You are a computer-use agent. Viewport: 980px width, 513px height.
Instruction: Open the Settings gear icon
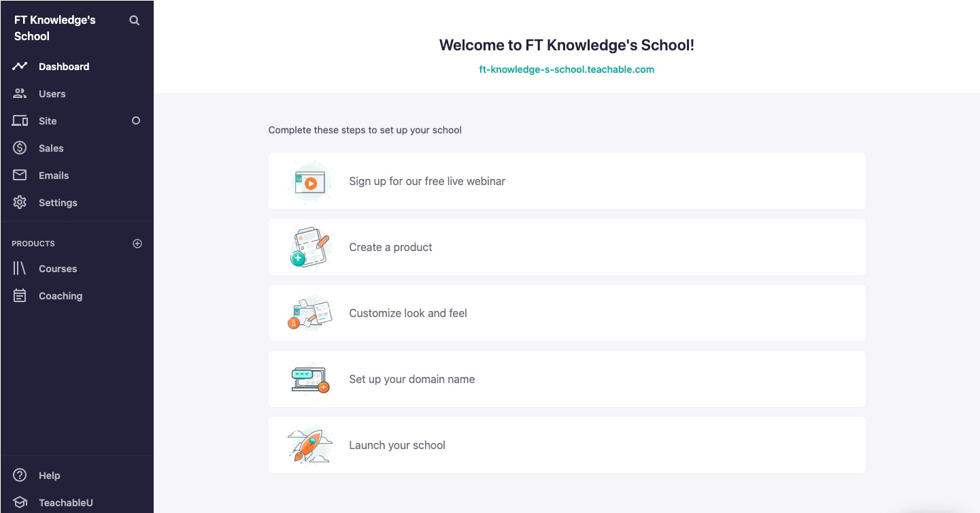pyautogui.click(x=19, y=202)
